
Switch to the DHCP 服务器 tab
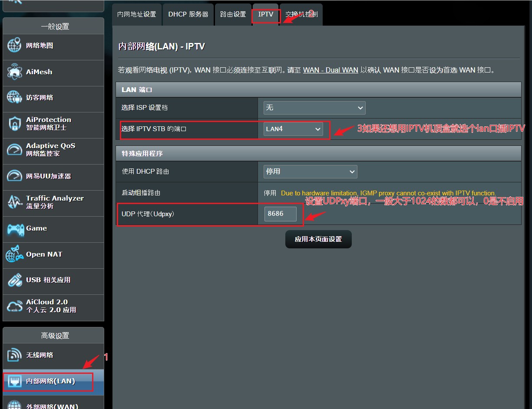coord(188,14)
